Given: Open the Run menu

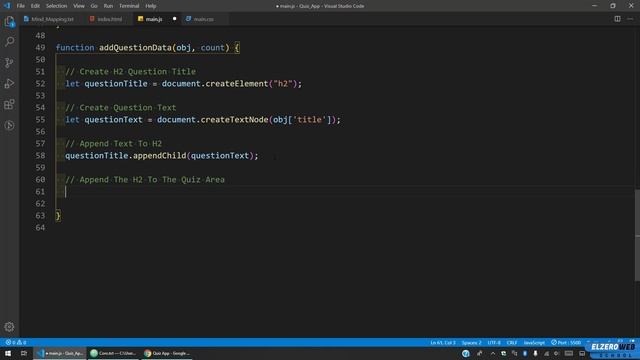Looking at the screenshot, I should tap(108, 6).
